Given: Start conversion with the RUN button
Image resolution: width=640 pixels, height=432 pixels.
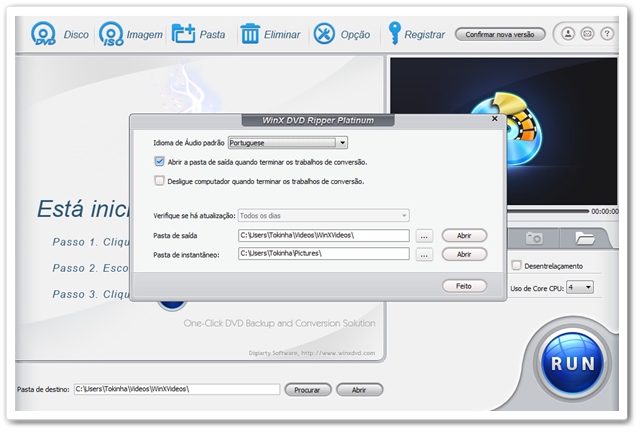Looking at the screenshot, I should 573,363.
